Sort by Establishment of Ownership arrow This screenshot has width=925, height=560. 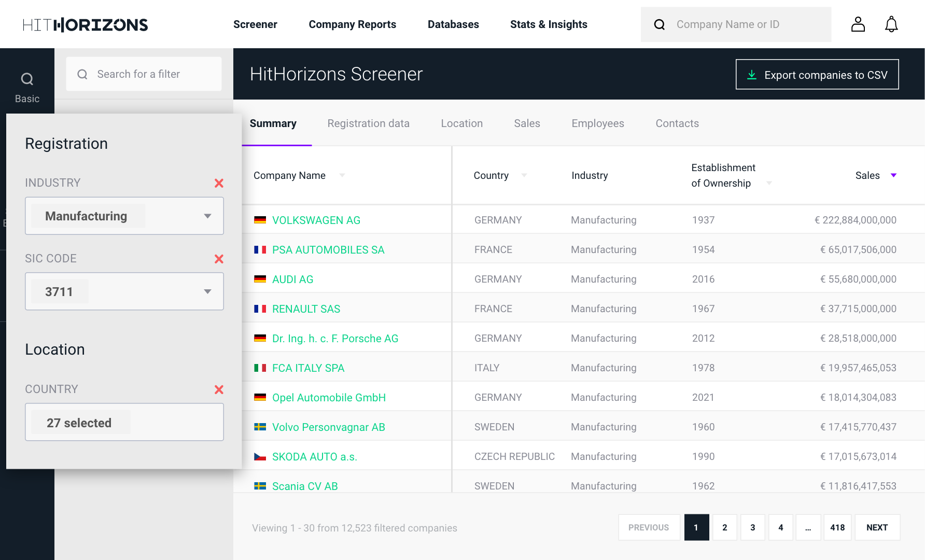pyautogui.click(x=769, y=183)
